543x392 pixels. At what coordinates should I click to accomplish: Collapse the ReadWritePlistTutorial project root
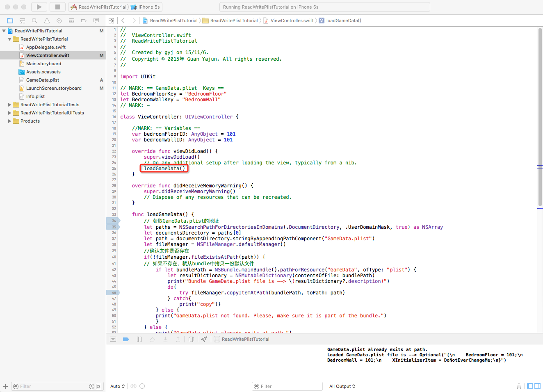[4, 31]
